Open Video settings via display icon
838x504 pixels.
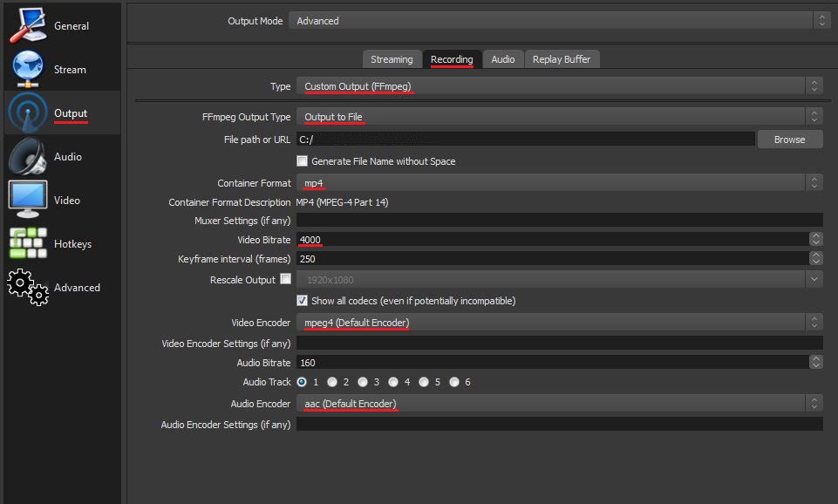point(28,200)
